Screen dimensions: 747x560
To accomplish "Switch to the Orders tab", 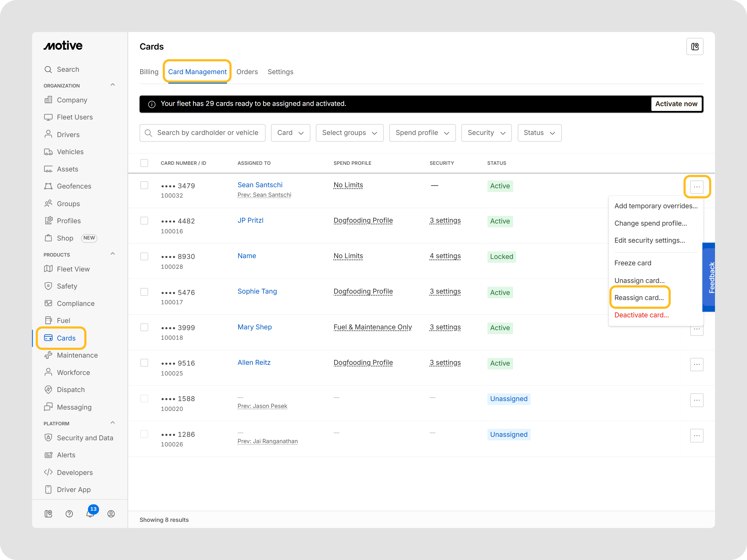I will (x=247, y=72).
